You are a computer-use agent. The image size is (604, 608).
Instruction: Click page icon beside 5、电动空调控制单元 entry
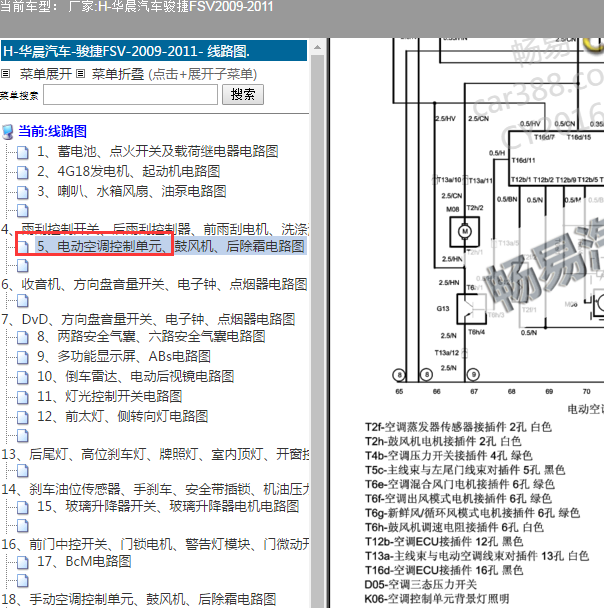point(22,247)
